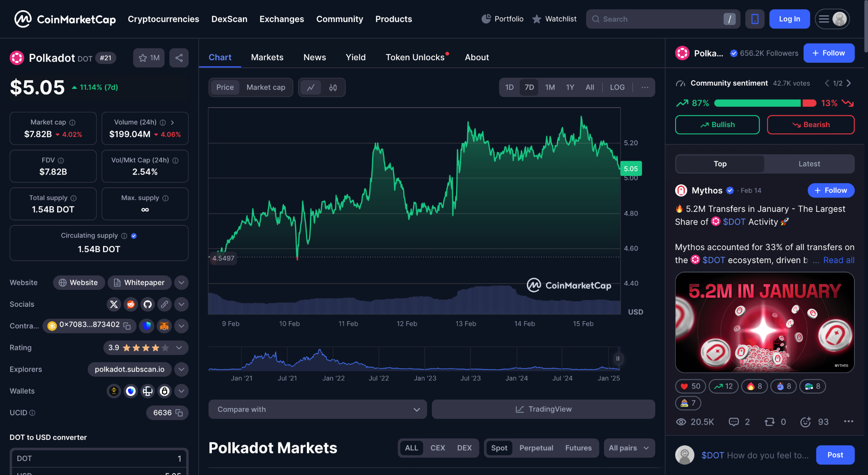Viewport: 868px width, 475px height.
Task: Set chart range to 1Y
Action: coord(570,87)
